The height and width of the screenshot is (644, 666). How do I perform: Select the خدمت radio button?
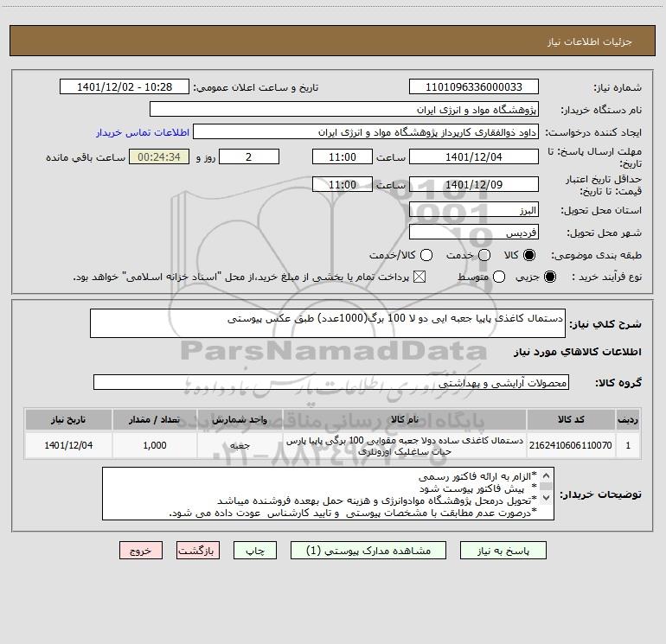pyautogui.click(x=484, y=255)
